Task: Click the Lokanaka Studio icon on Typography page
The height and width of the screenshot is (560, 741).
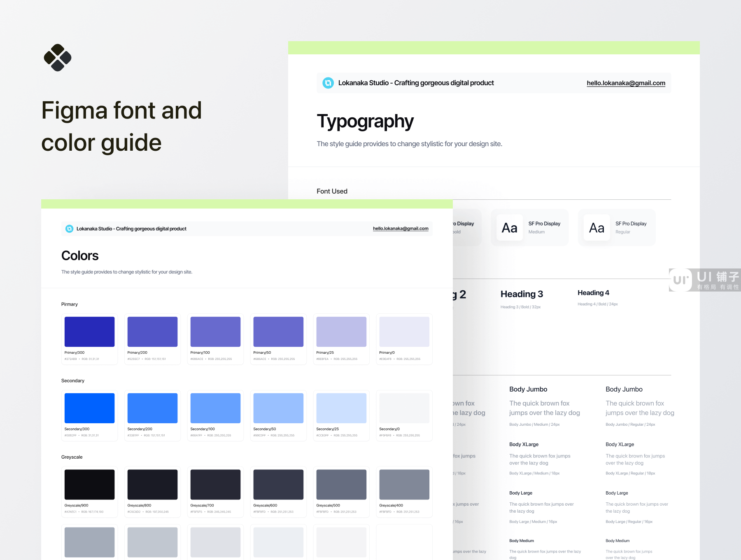Action: (328, 83)
